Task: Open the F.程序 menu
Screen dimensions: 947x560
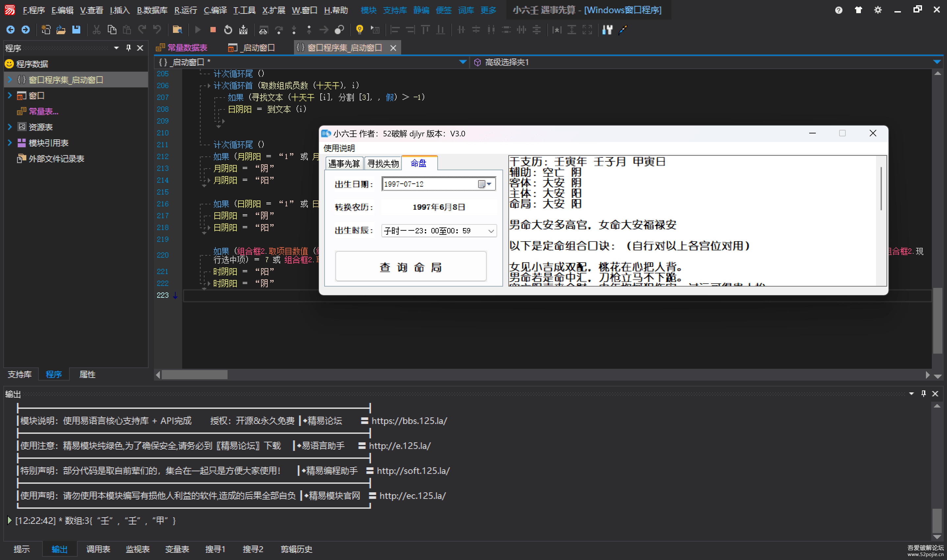Action: point(34,10)
